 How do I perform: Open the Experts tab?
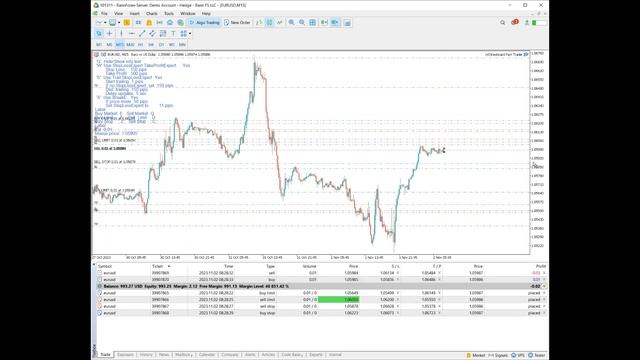(x=316, y=355)
